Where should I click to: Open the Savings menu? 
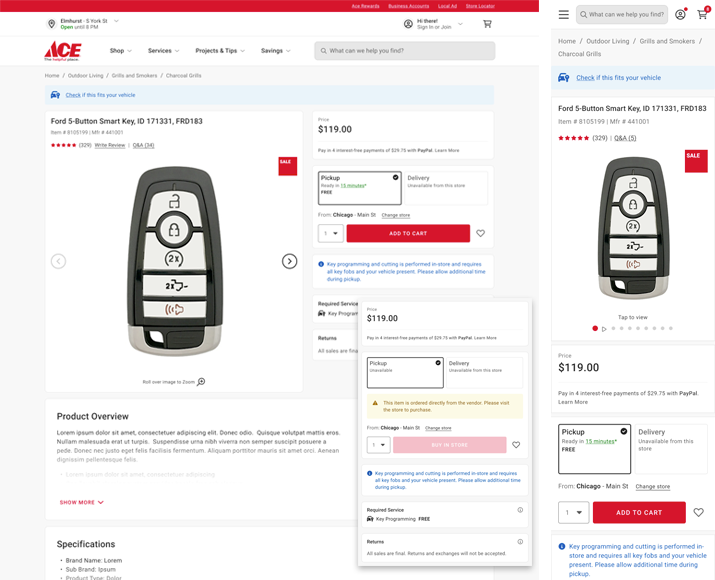(275, 51)
